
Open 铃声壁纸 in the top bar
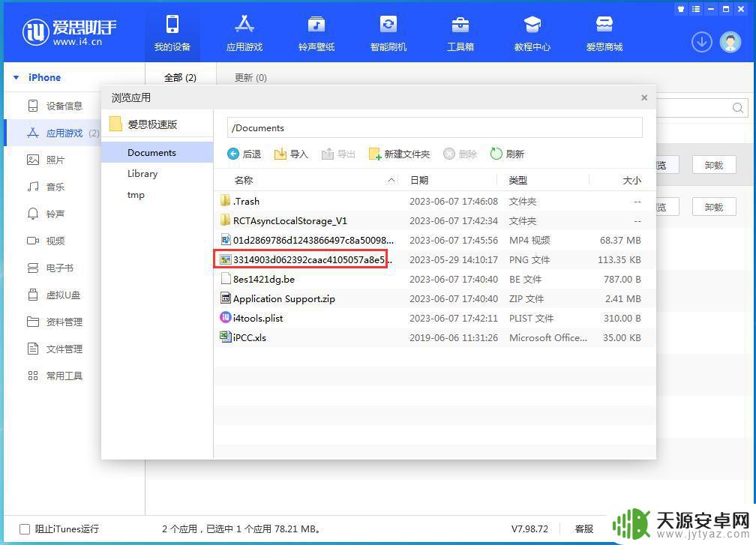pyautogui.click(x=316, y=33)
